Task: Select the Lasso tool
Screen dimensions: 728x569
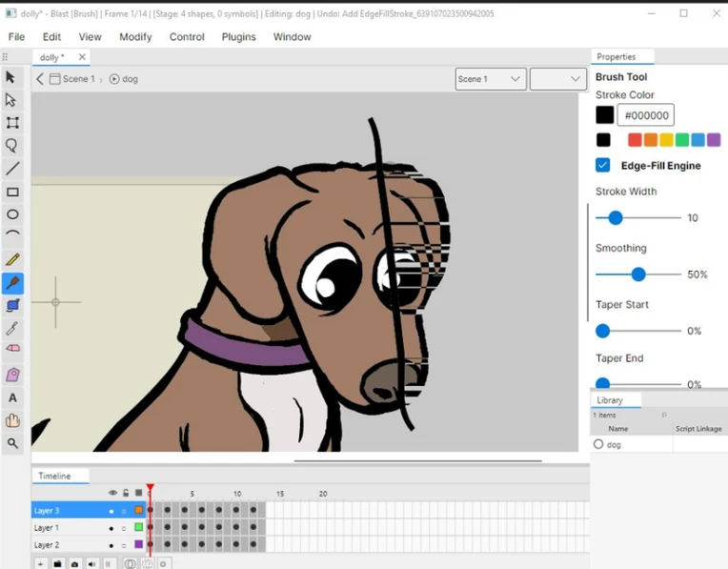Action: coord(11,146)
